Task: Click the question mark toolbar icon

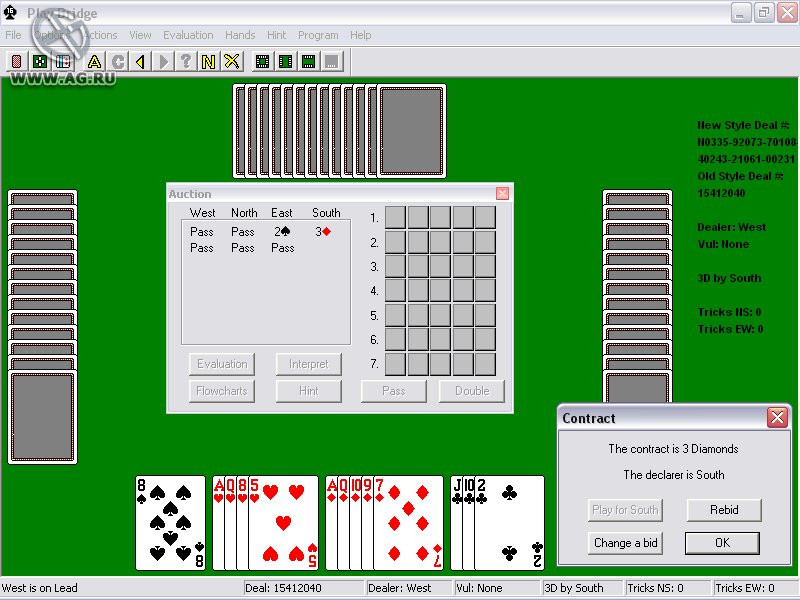Action: coord(186,62)
